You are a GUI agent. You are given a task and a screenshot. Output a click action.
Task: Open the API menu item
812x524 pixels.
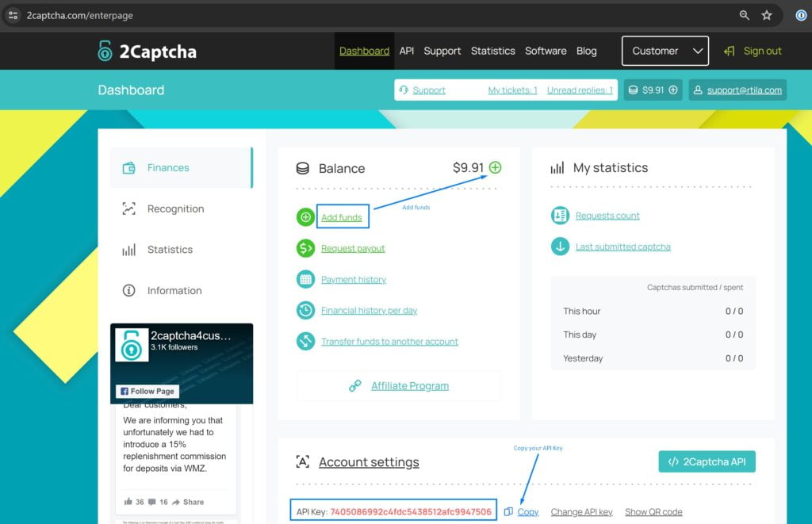click(407, 51)
